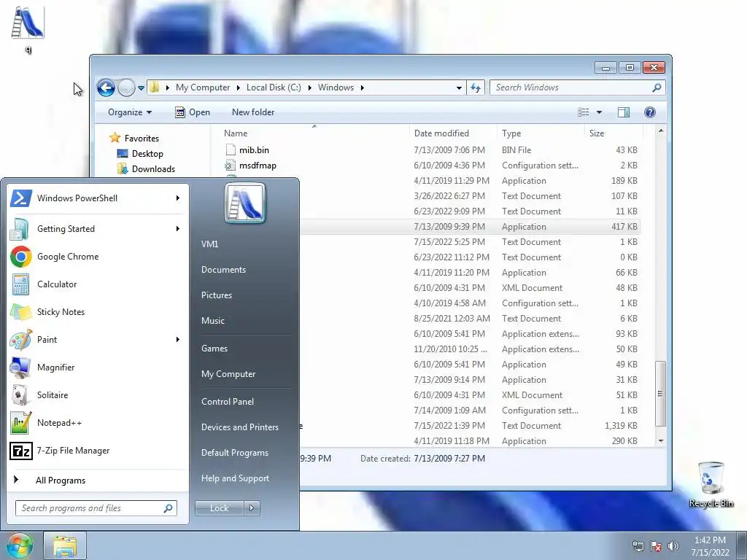Click the search magnifier in Explorer search box

point(657,87)
